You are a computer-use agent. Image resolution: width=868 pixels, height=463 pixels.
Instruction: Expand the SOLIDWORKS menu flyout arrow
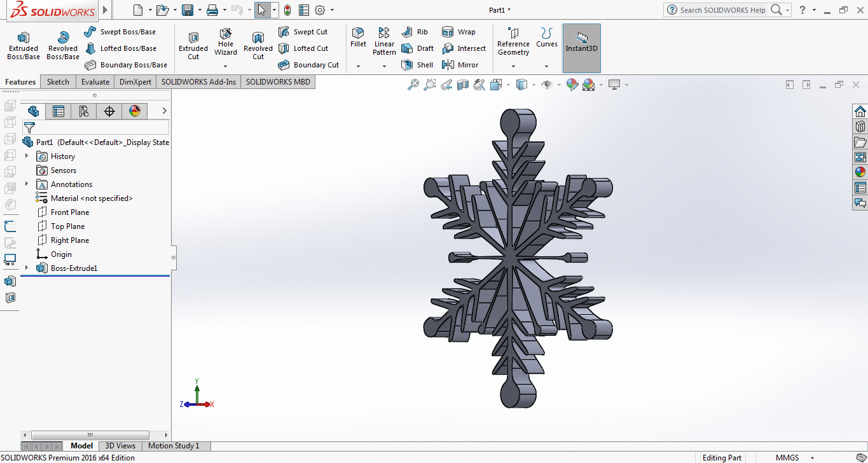(106, 10)
